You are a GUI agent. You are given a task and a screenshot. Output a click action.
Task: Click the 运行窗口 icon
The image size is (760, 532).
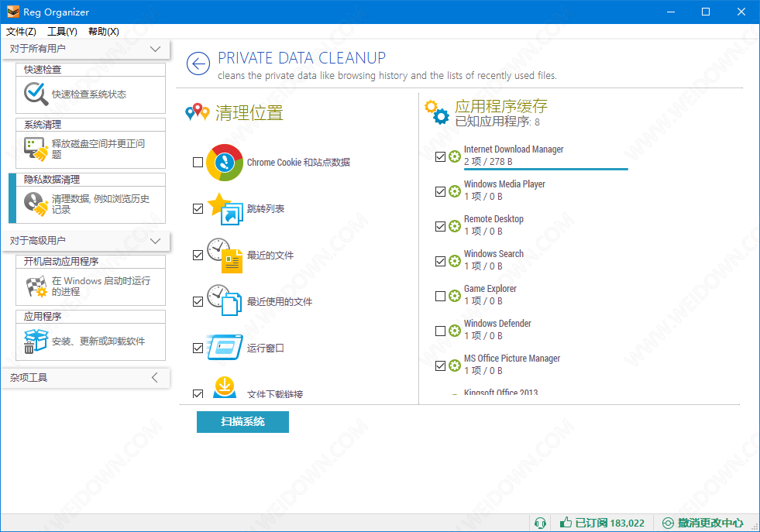click(225, 348)
